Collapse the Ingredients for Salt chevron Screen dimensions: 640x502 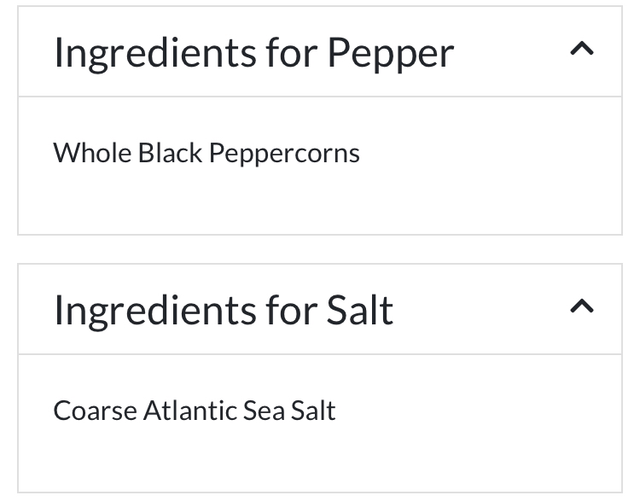click(x=581, y=306)
